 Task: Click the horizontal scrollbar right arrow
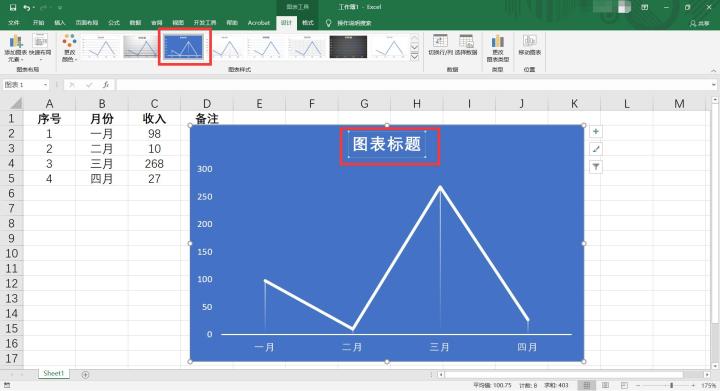click(x=706, y=374)
